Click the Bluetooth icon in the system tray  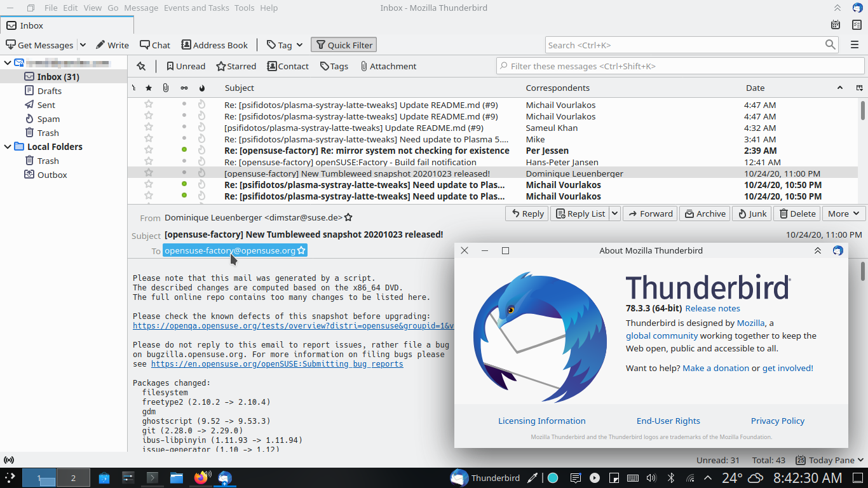pyautogui.click(x=671, y=478)
